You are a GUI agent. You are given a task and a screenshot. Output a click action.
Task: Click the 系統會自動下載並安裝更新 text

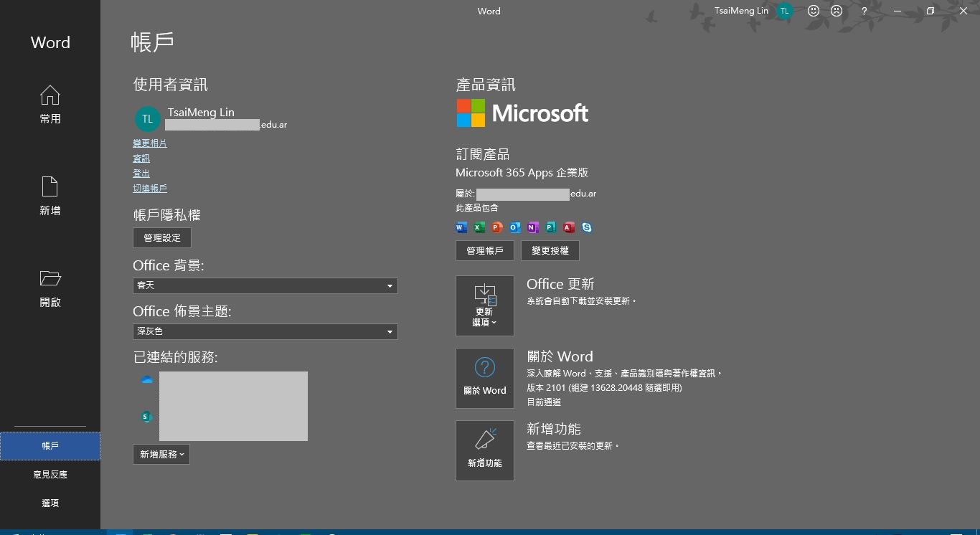coord(582,301)
